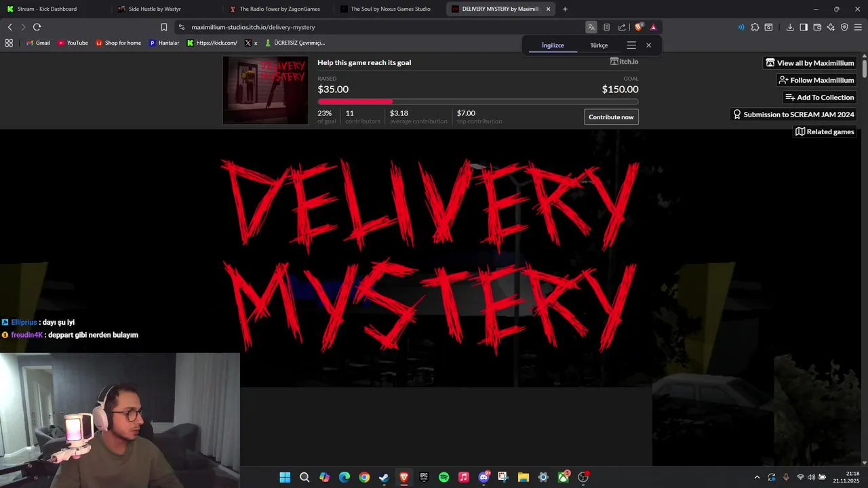Bookmark this page with the bookmark icon
This screenshot has width=868, height=488.
[164, 27]
